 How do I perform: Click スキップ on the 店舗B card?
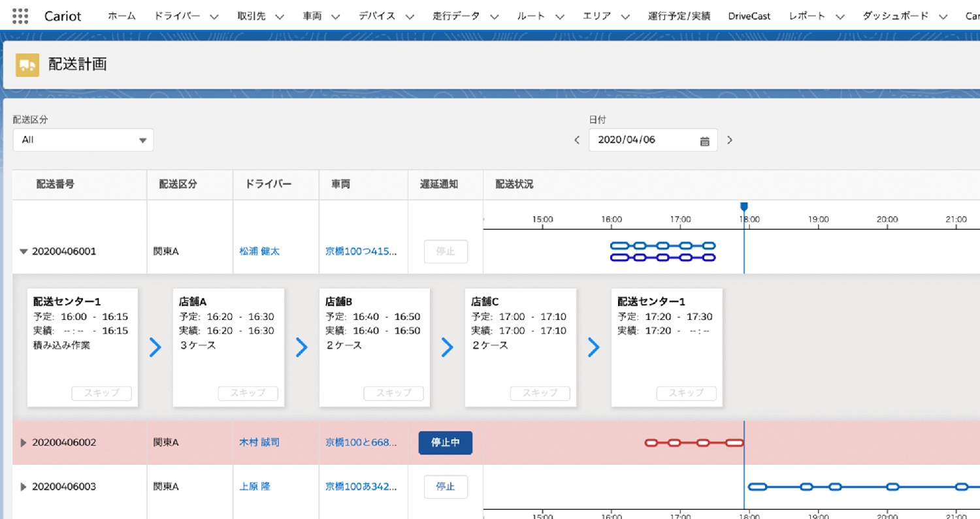pyautogui.click(x=394, y=393)
